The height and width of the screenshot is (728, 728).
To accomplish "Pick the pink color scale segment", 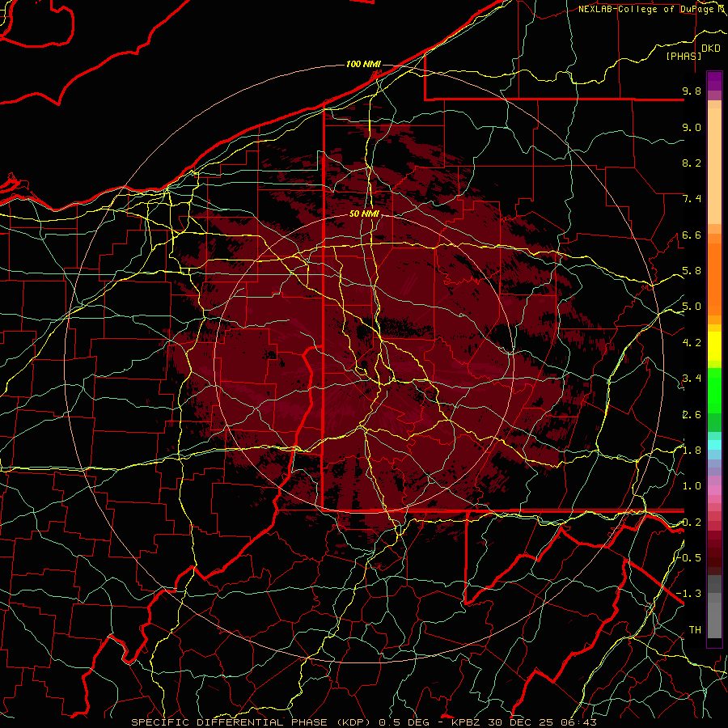I will pos(714,490).
